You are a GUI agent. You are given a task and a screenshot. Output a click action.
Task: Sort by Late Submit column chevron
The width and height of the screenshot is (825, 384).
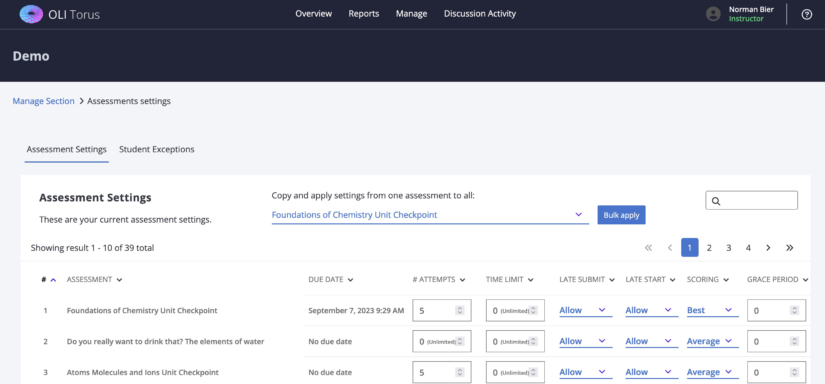pos(612,280)
